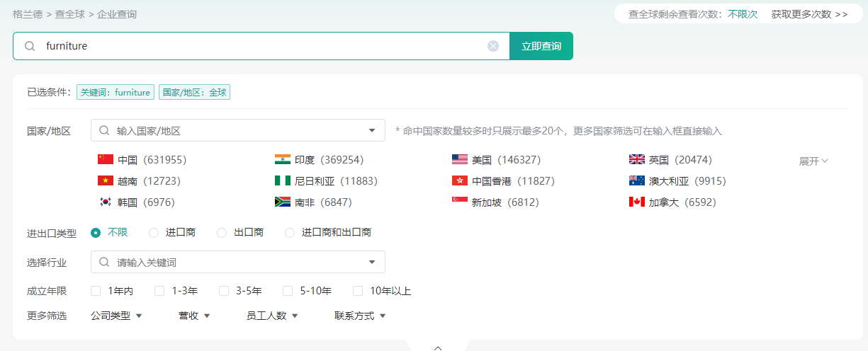Screen dimensions: 868x351
Task: Select the Vietnam flag icon
Action: pos(106,180)
